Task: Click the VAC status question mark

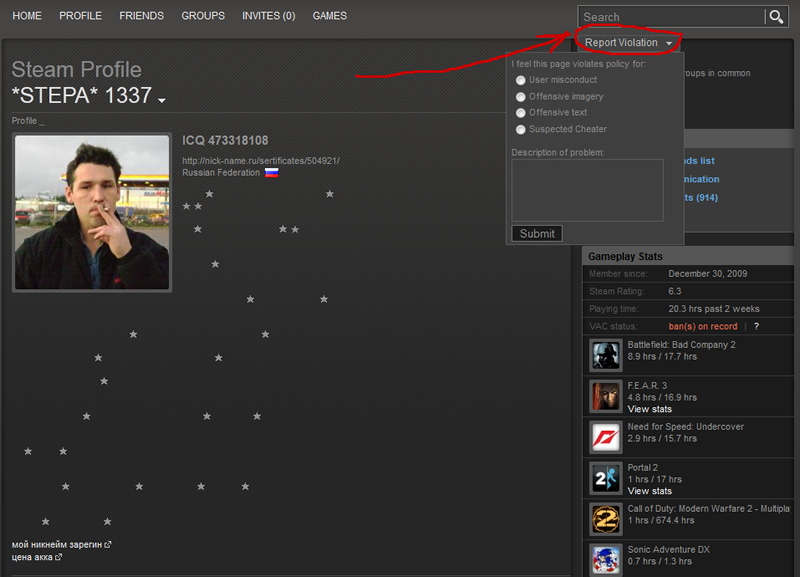Action: tap(756, 327)
